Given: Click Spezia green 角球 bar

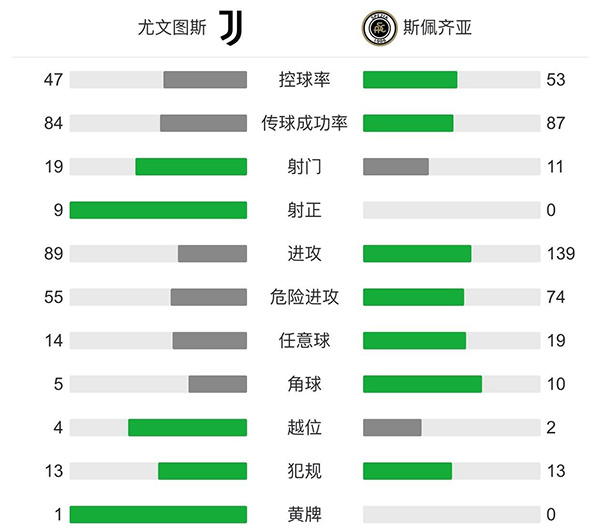Looking at the screenshot, I should pos(422,384).
